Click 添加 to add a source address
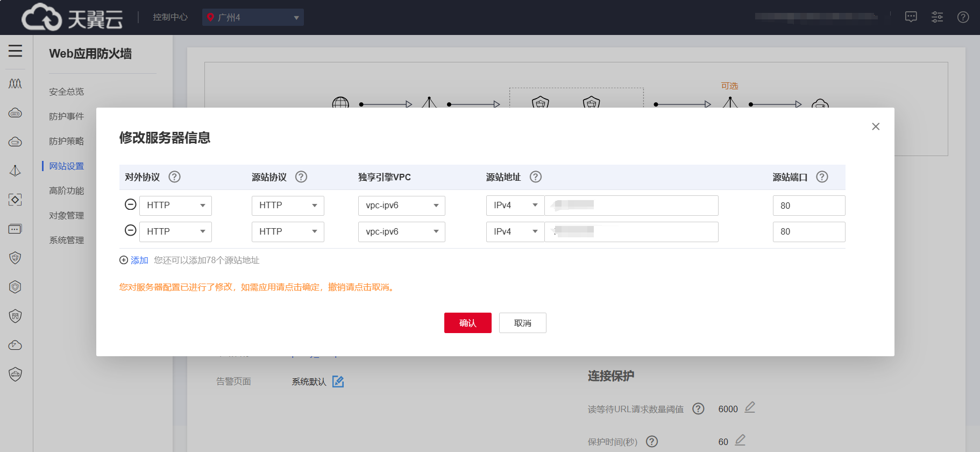The width and height of the screenshot is (980, 452). (139, 260)
